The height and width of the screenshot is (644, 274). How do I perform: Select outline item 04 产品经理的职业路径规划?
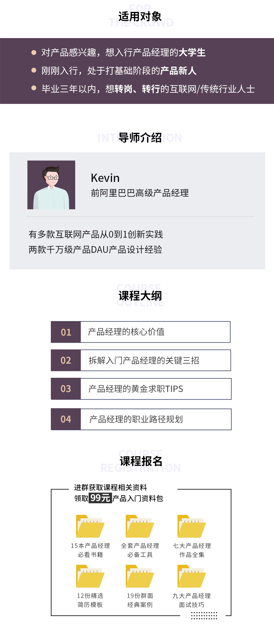(x=141, y=419)
